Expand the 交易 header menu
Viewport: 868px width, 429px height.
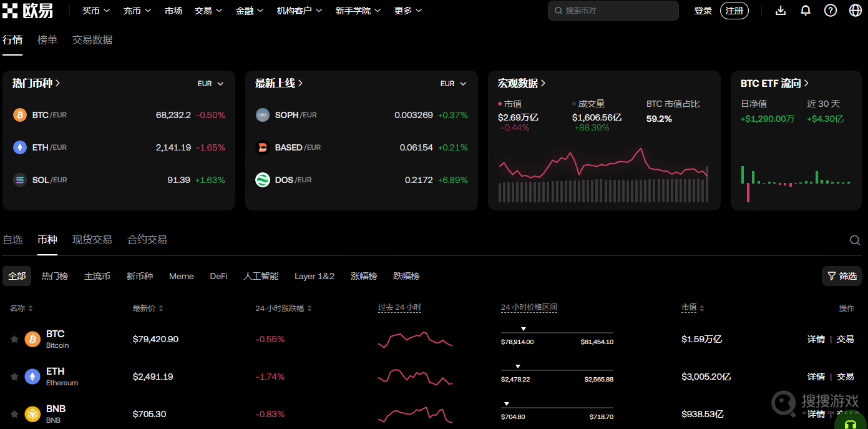(x=208, y=11)
